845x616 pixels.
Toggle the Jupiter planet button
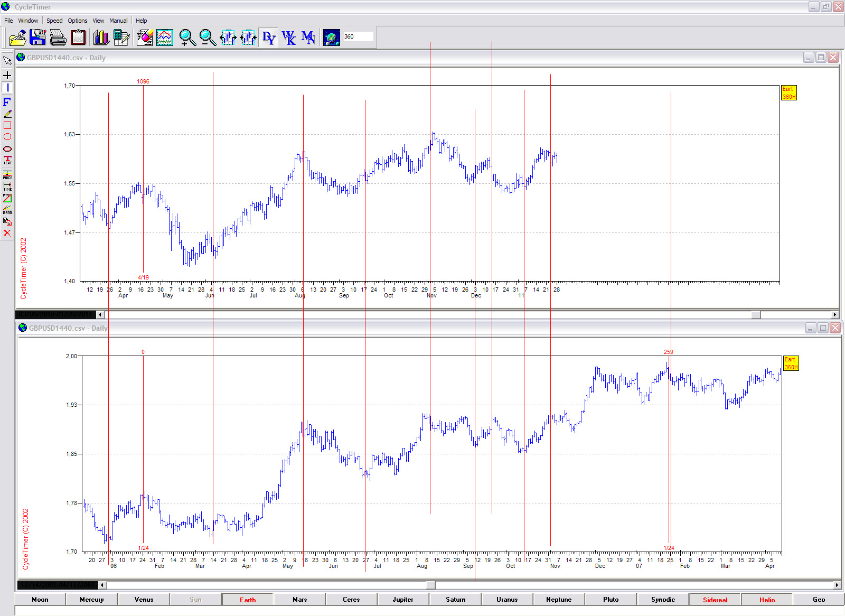(x=403, y=600)
